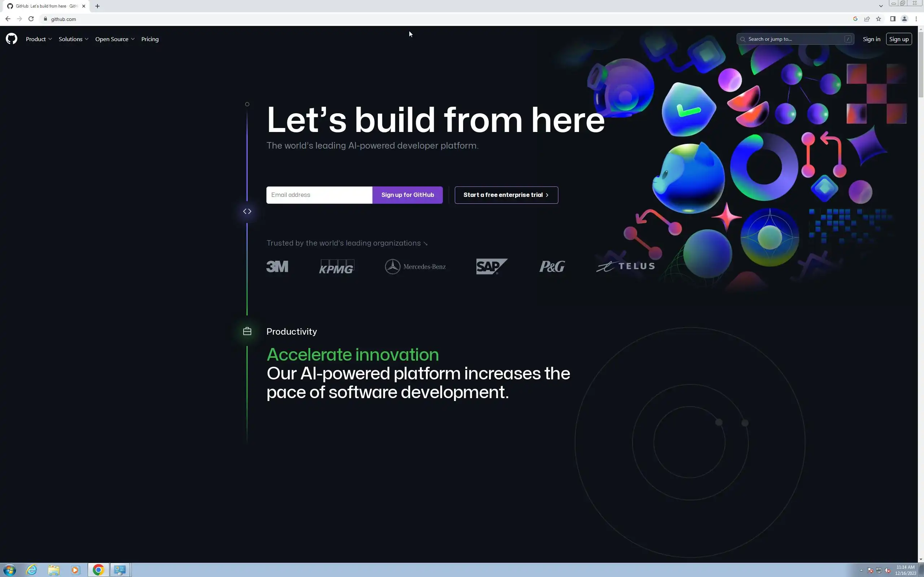Screen dimensions: 924x577
Task: Open Chrome side panel icon
Action: click(893, 19)
